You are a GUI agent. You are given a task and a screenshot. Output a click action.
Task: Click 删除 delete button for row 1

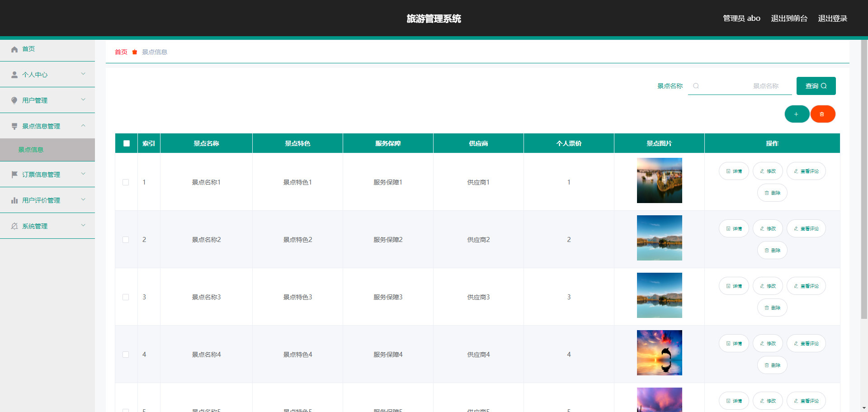tap(772, 193)
